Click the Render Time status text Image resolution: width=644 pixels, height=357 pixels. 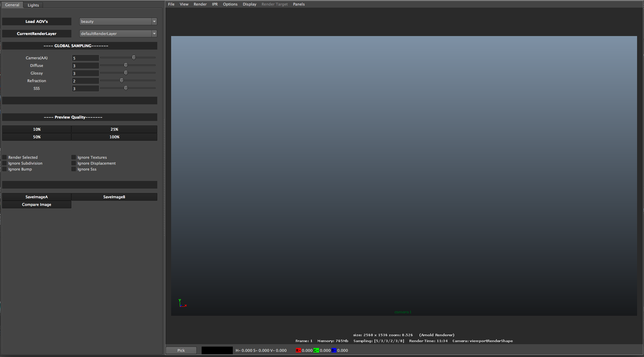click(x=428, y=341)
